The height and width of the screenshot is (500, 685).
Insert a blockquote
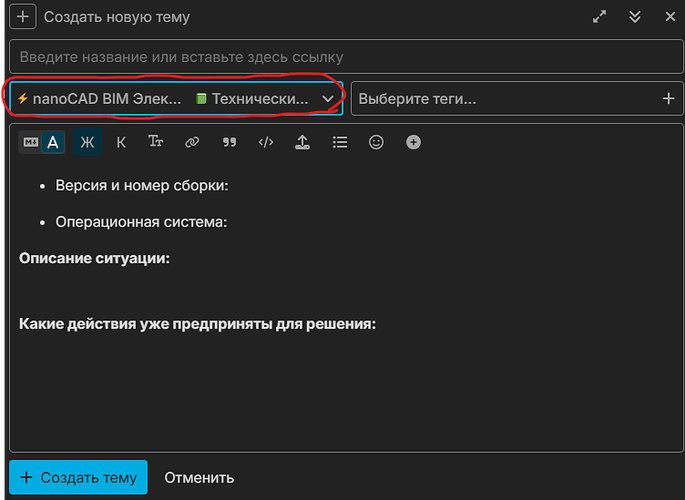(229, 142)
